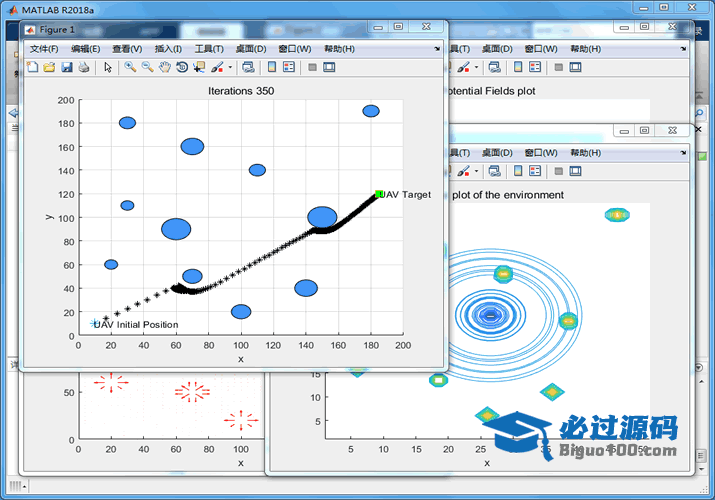Click the search magnifier in MATLAB main window
This screenshot has height=500, width=715.
pos(699,113)
